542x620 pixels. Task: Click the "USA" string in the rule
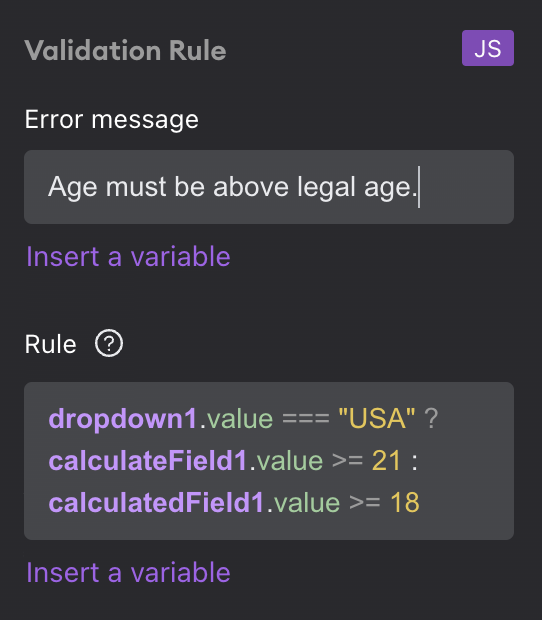pyautogui.click(x=377, y=418)
